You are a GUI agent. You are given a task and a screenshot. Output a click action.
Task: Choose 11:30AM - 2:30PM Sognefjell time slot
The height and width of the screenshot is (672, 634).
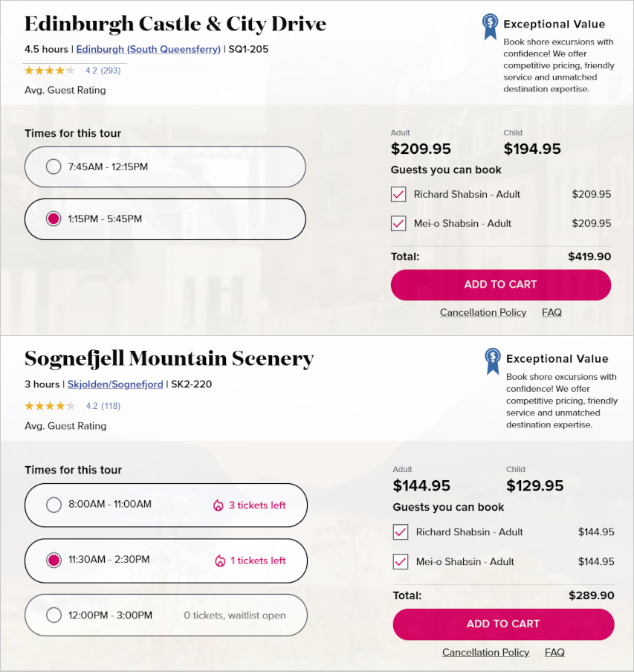[x=54, y=560]
